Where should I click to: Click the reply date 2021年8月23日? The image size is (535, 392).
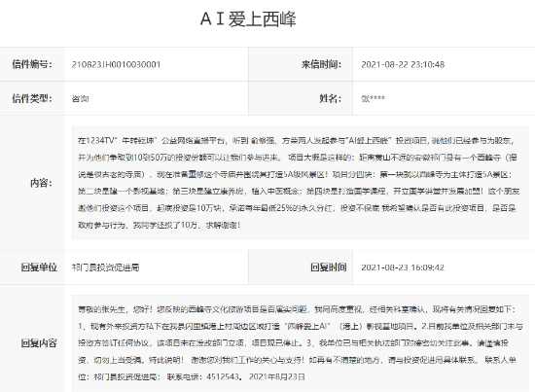[x=276, y=376]
